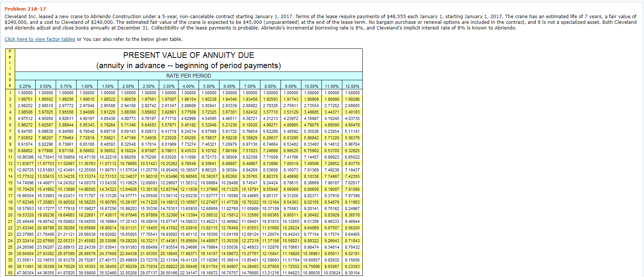Click the 6.60143 factor cell
This screenshot has height=277, width=644.
(x=128, y=131)
